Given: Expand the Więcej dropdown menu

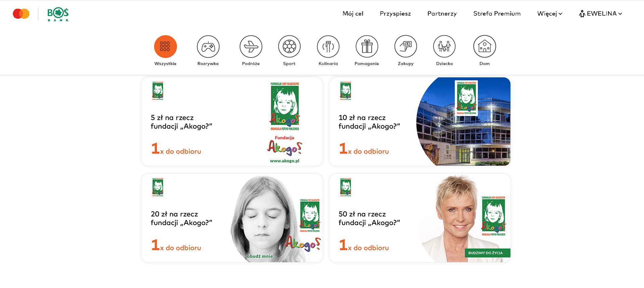Looking at the screenshot, I should click(x=549, y=14).
